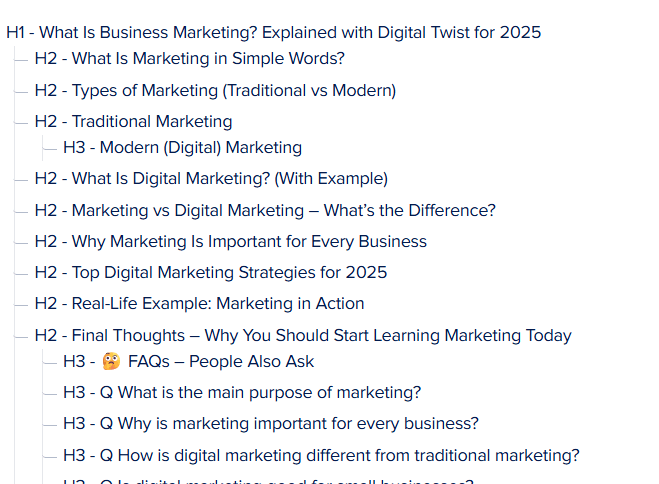
Task: Select H2 Top Digital Marketing Strategies for 2025
Action: 211,272
